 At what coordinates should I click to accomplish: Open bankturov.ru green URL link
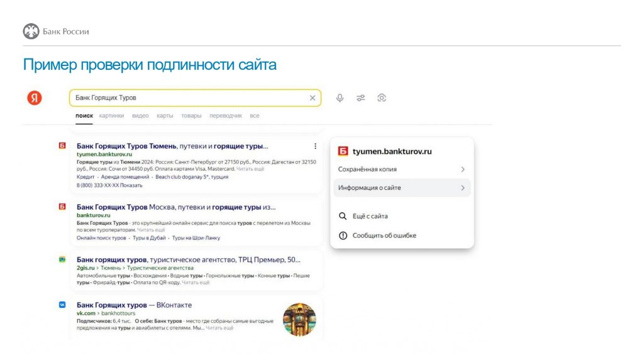click(93, 215)
